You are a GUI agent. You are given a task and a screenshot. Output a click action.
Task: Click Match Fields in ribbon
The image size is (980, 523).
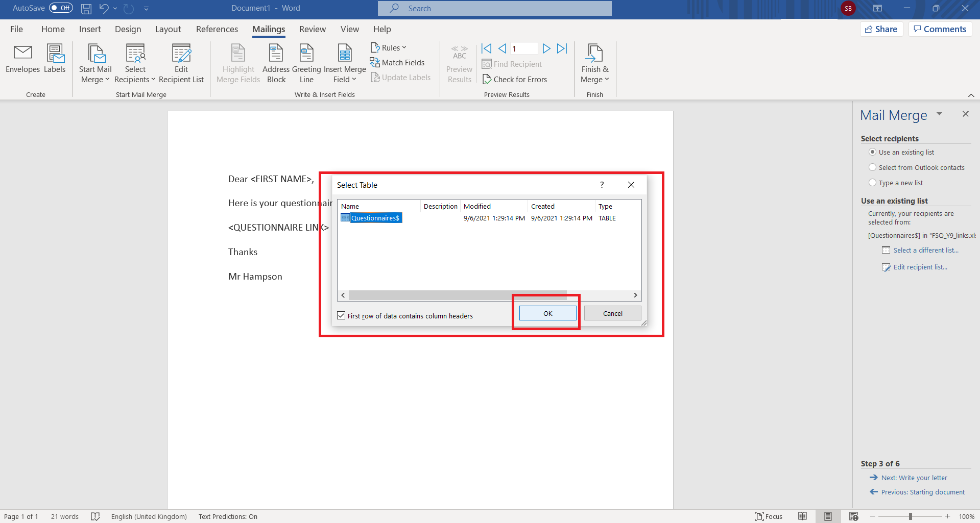(x=397, y=63)
